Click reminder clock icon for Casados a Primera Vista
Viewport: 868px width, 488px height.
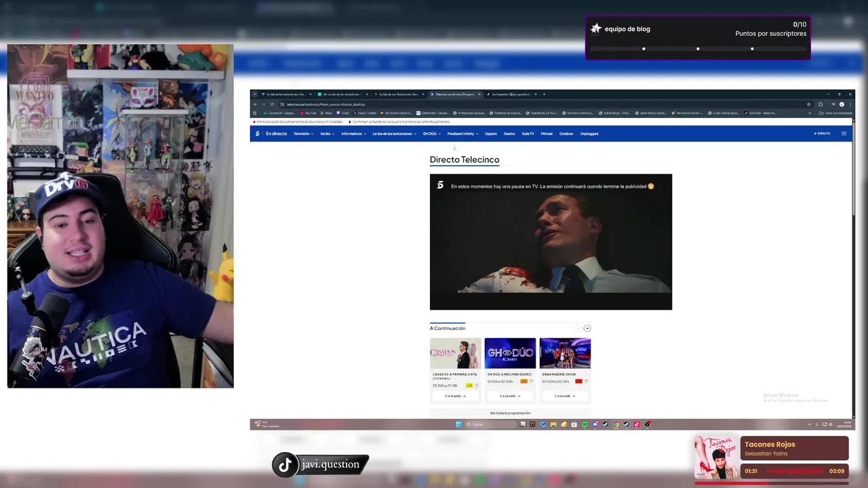[476, 385]
